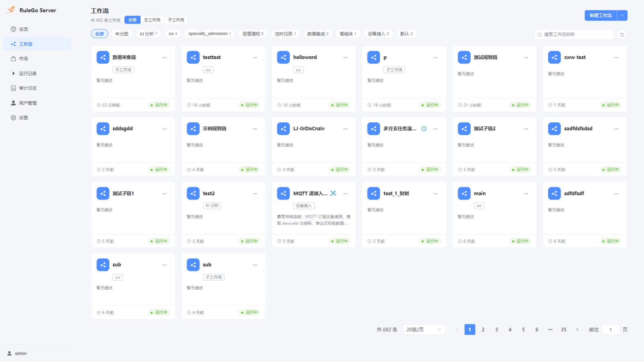Screen dimensions: 644x362
Task: Click the clock icon on 多分支任务 card
Action: coord(424,129)
